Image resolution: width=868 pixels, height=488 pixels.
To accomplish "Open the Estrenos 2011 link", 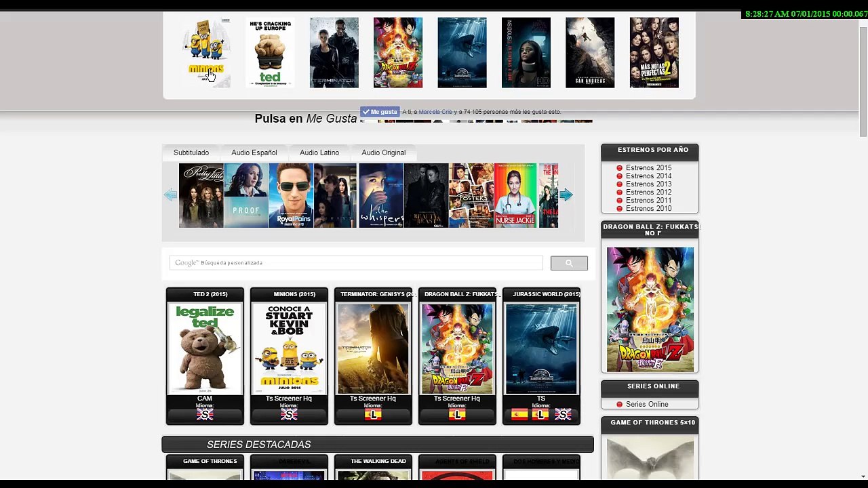I will coord(648,201).
